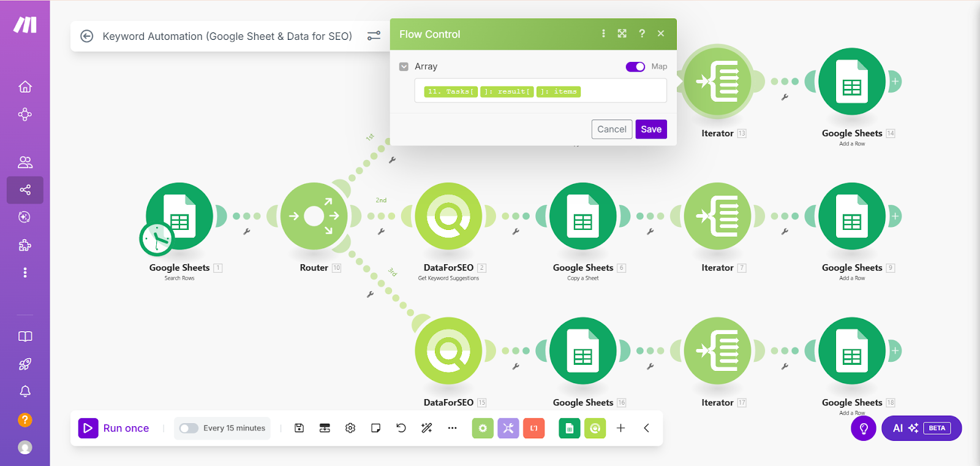This screenshot has width=980, height=466.
Task: Open the orange Help question icon
Action: [x=25, y=420]
